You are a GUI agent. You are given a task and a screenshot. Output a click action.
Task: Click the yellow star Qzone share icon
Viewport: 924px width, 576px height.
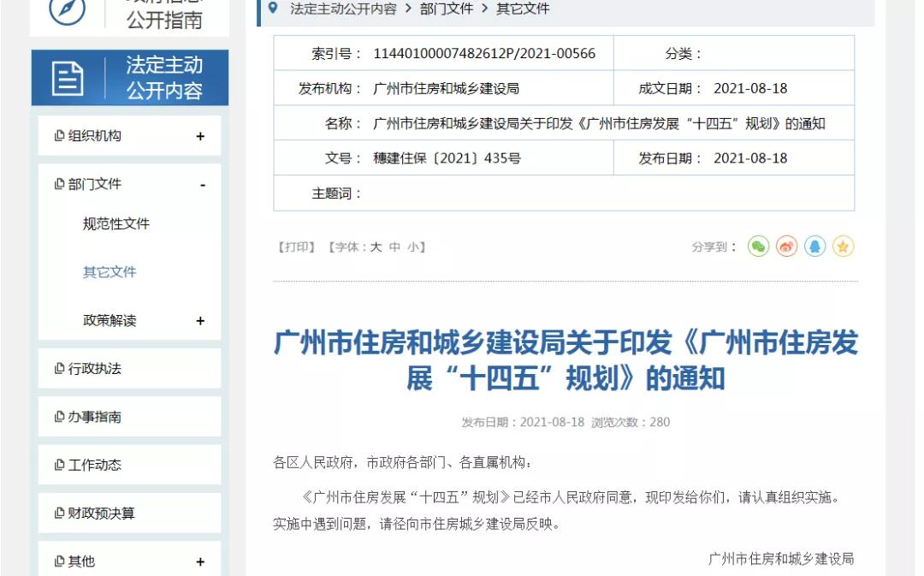(843, 246)
